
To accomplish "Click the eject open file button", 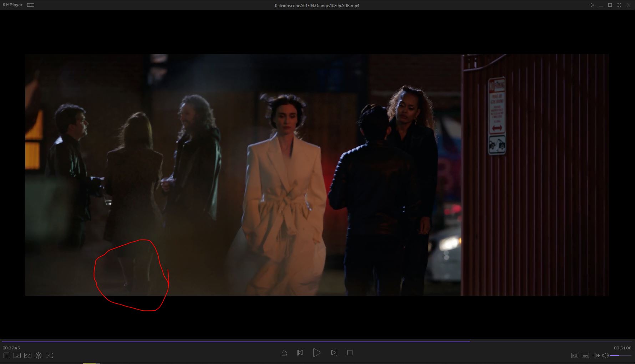I will (284, 353).
